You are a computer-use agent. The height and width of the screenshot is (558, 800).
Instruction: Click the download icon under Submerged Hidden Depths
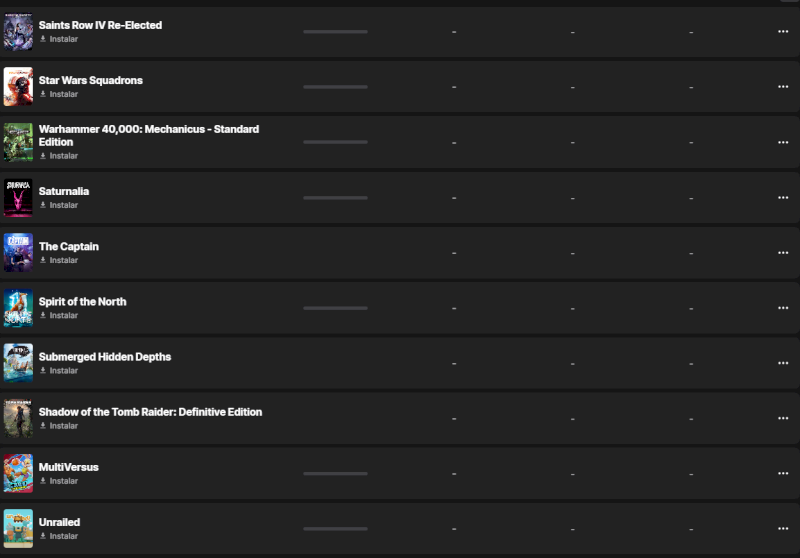(x=43, y=371)
